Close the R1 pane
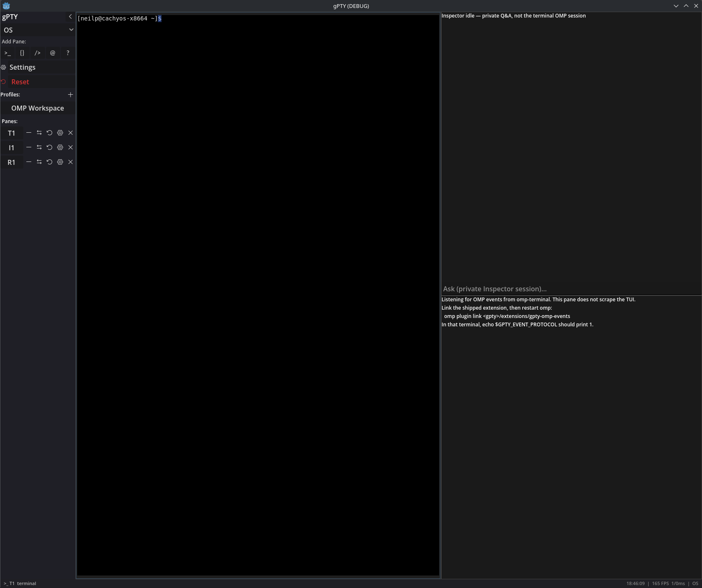Screen dimensions: 702x588 tap(71, 162)
